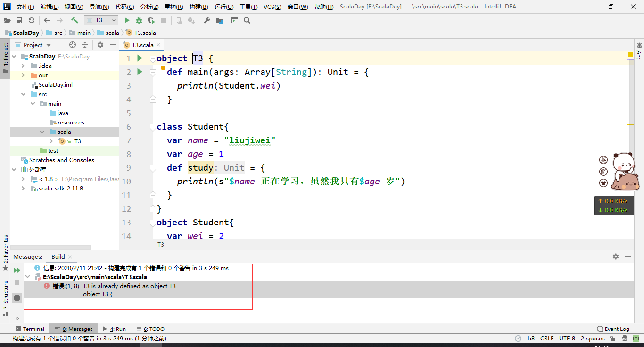Open Settings via the wrench icon
Image resolution: width=644 pixels, height=347 pixels.
coord(206,20)
